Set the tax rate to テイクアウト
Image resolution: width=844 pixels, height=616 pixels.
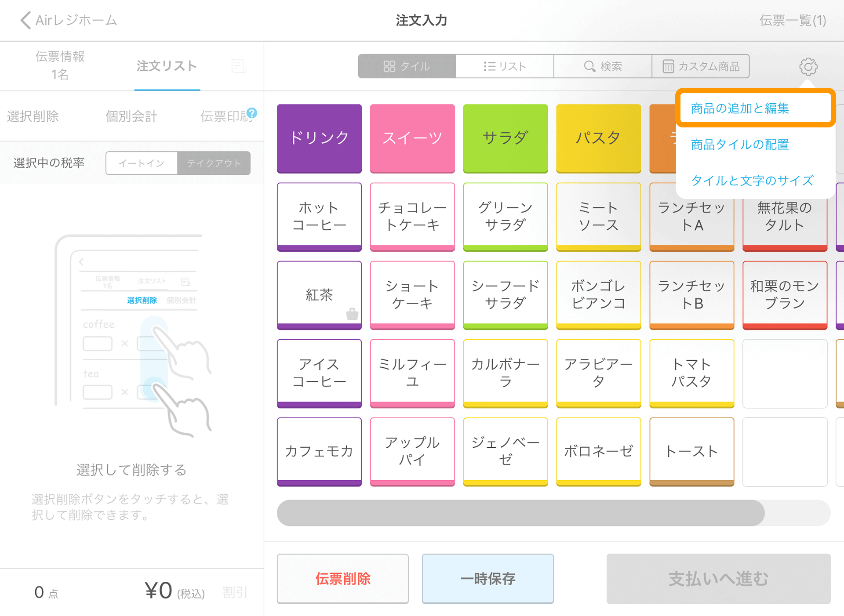[x=214, y=163]
